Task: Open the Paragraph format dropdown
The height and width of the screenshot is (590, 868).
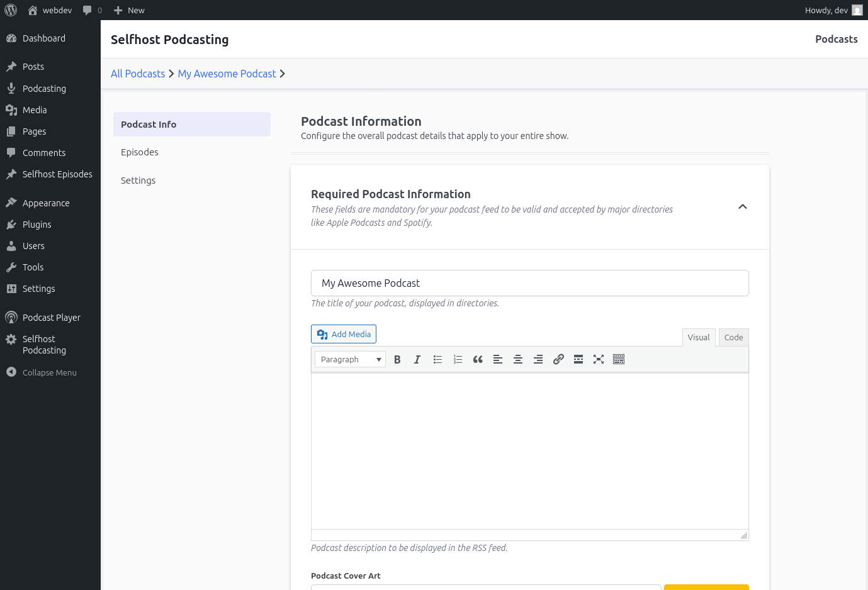Action: click(x=350, y=359)
